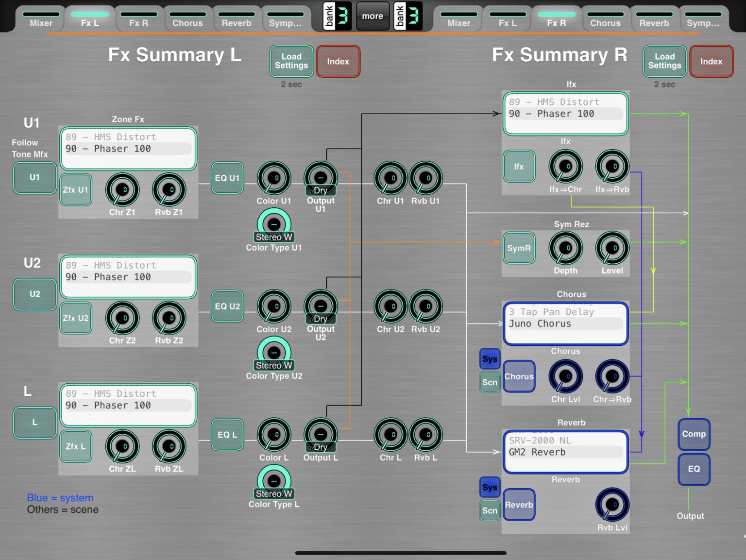Load Settings for Fx Summary R
The width and height of the screenshot is (746, 560).
tap(664, 61)
